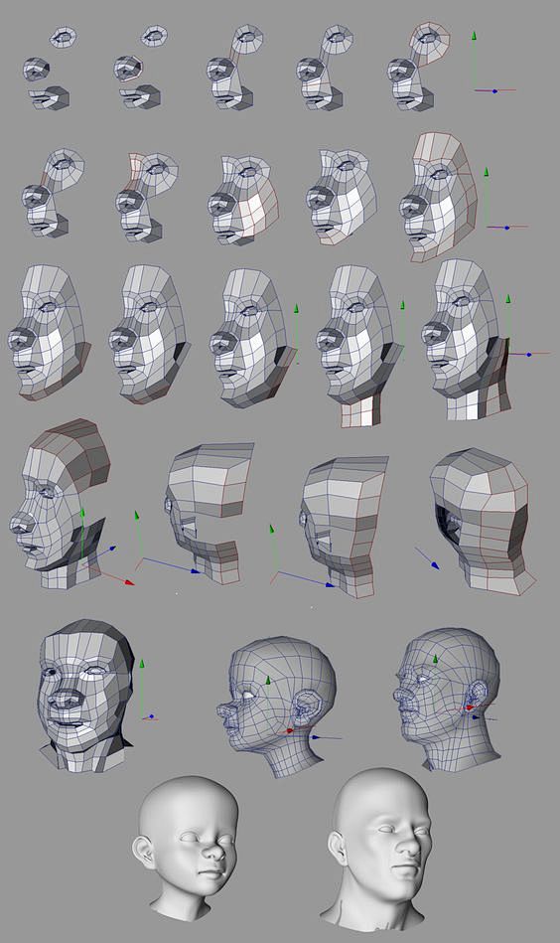Click the third-row last head with full neck block
The width and height of the screenshot is (560, 943).
pyautogui.click(x=467, y=338)
